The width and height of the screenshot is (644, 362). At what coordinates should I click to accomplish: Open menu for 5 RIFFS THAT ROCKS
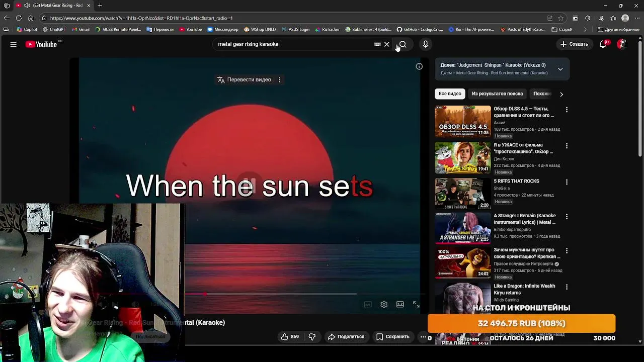(x=567, y=182)
